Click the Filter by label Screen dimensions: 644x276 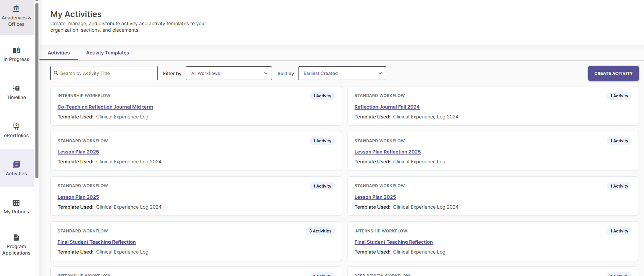pyautogui.click(x=172, y=74)
